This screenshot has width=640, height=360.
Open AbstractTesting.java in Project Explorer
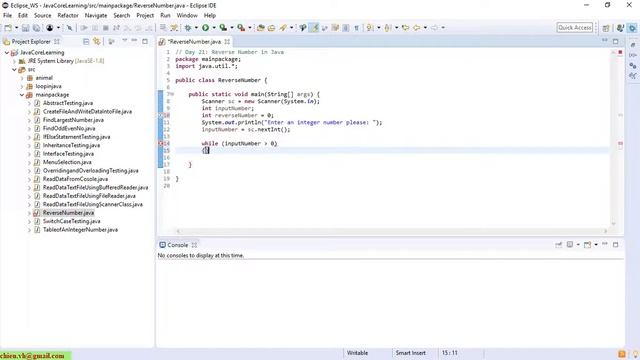(68, 103)
